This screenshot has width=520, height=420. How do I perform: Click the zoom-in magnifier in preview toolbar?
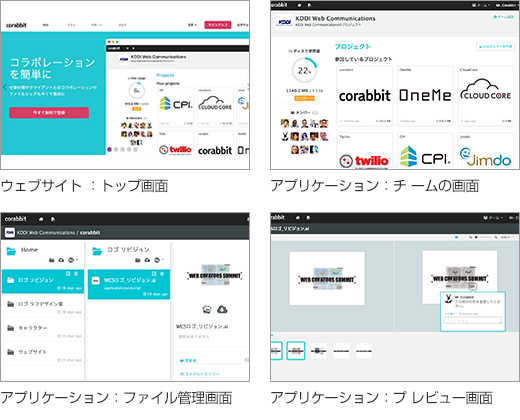click(x=496, y=237)
